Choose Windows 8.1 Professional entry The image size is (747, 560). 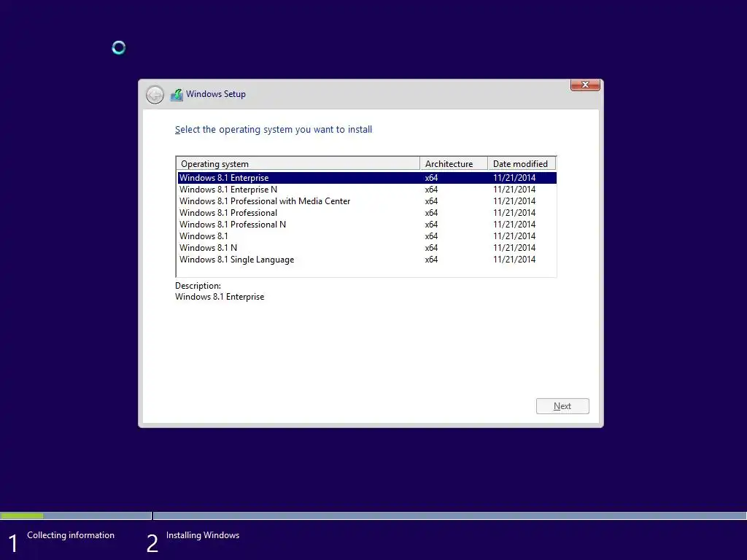pyautogui.click(x=367, y=213)
